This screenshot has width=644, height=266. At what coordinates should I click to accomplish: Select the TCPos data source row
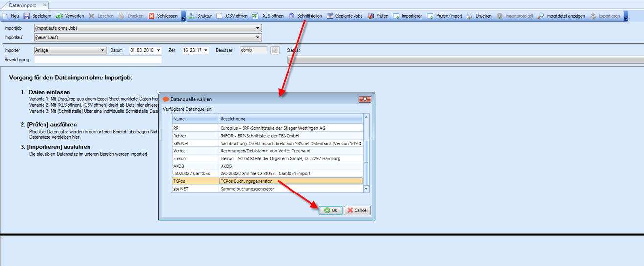[267, 181]
